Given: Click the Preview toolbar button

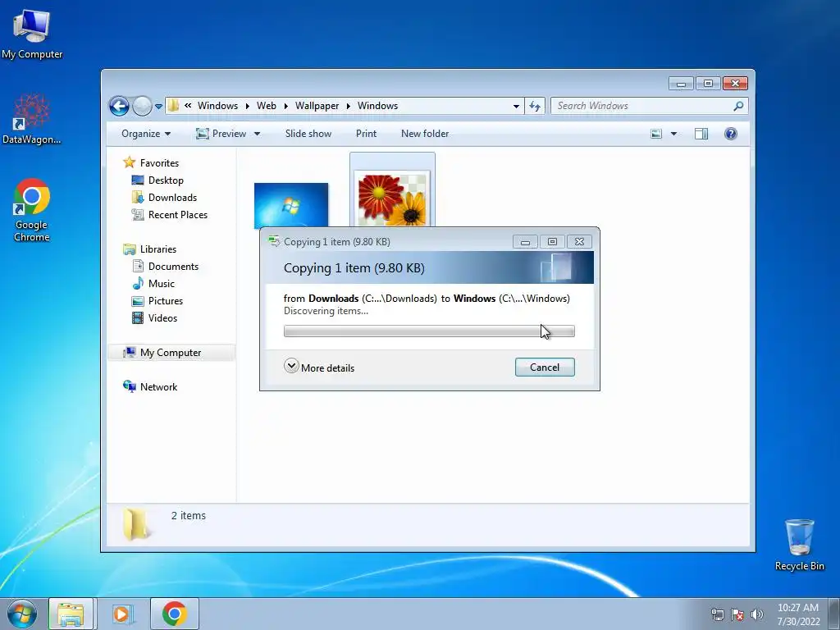Looking at the screenshot, I should (221, 134).
